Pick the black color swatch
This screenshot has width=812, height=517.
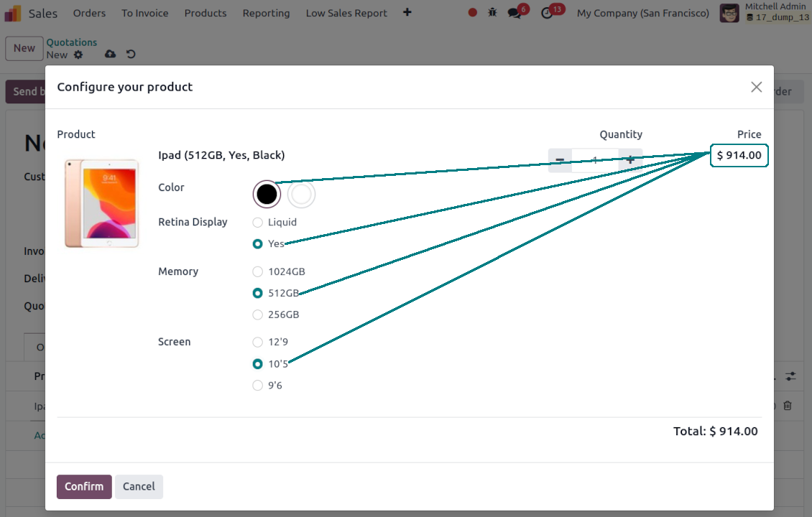(x=267, y=194)
